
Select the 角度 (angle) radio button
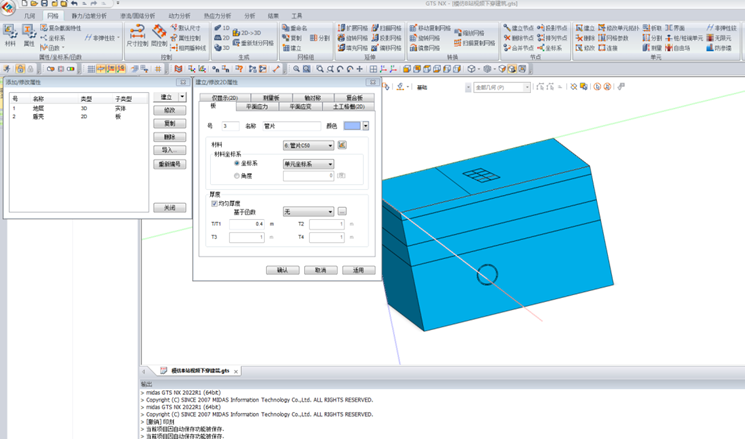[237, 176]
